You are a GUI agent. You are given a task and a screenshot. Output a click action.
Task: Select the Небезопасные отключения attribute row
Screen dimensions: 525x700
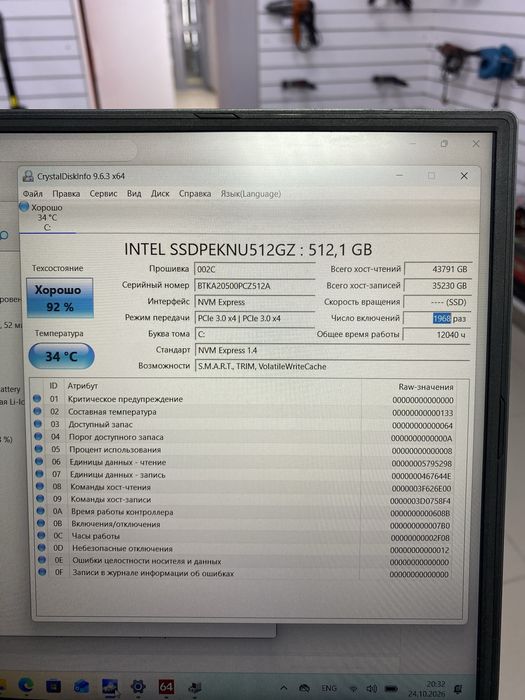(x=246, y=549)
